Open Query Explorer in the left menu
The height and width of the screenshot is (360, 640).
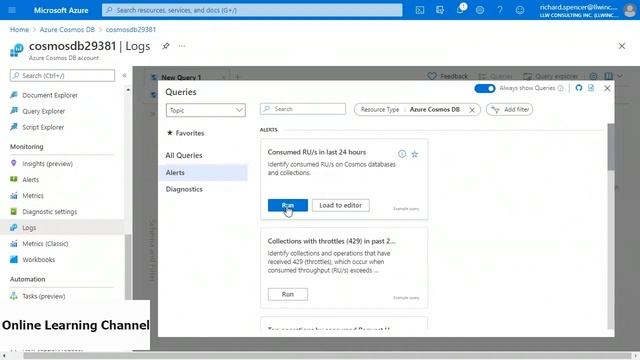click(44, 111)
